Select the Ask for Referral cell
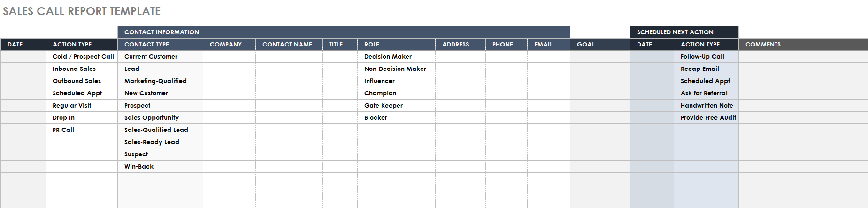Image resolution: width=868 pixels, height=208 pixels. point(707,93)
